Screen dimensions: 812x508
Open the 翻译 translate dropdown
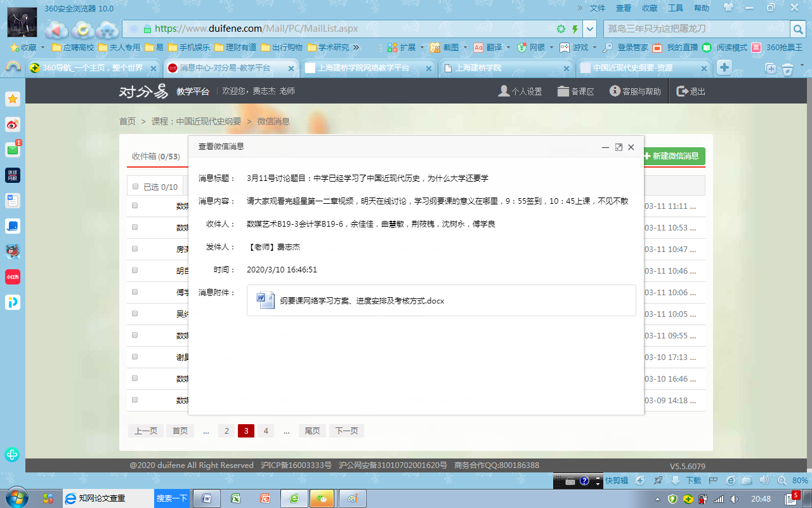507,48
